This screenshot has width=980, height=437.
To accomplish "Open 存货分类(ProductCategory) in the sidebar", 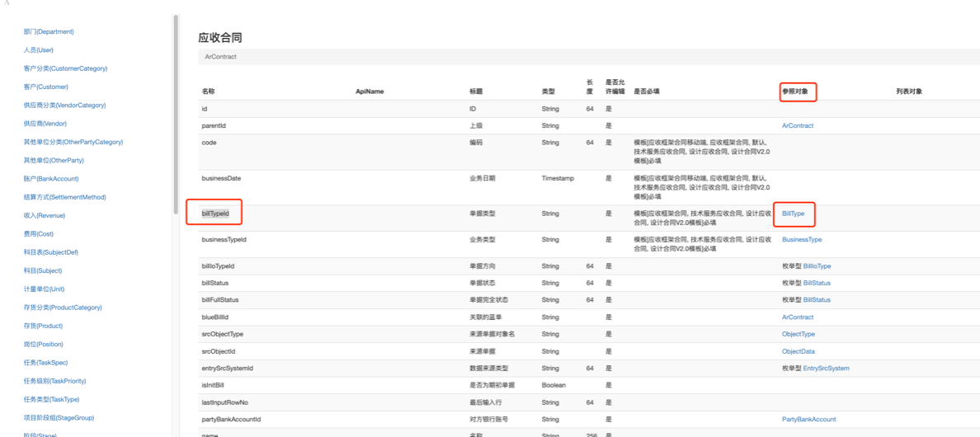I will pos(63,308).
